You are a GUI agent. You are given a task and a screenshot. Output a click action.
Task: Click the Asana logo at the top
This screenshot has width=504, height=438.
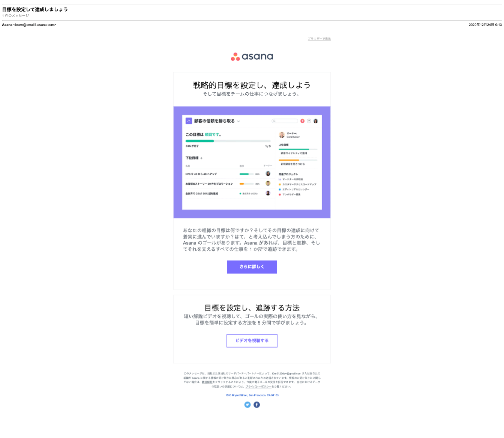tap(252, 57)
